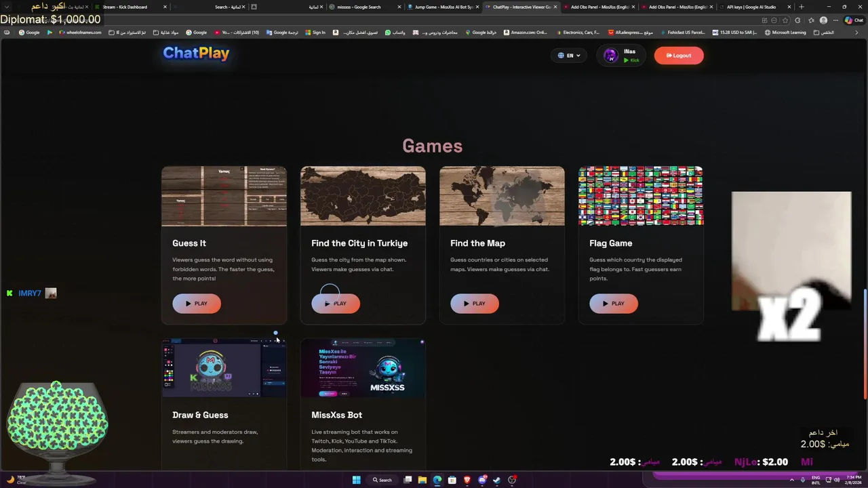Play Find the City in Turkiye
This screenshot has height=488, width=868.
coord(336,304)
